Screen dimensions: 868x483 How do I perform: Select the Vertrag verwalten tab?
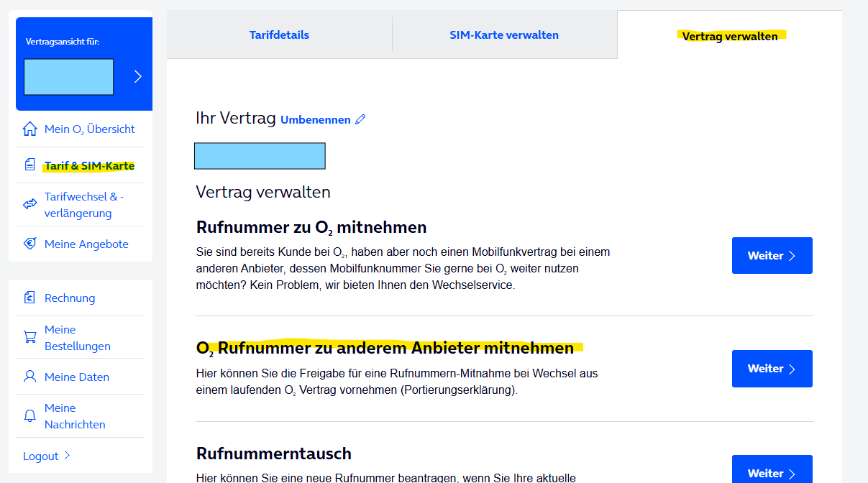pyautogui.click(x=730, y=36)
